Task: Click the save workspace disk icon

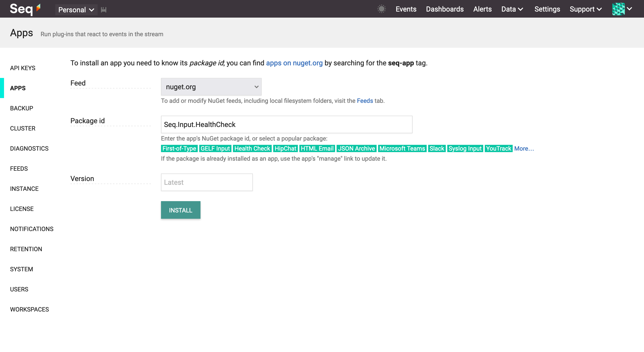Action: click(104, 10)
